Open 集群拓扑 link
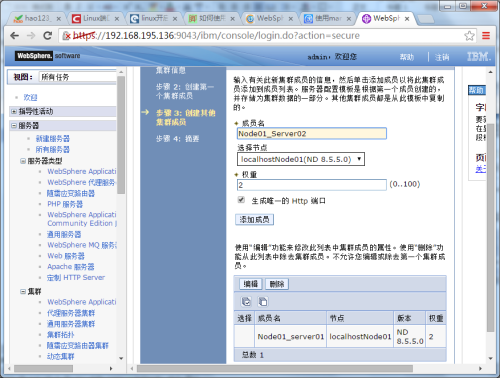 (x=61, y=335)
